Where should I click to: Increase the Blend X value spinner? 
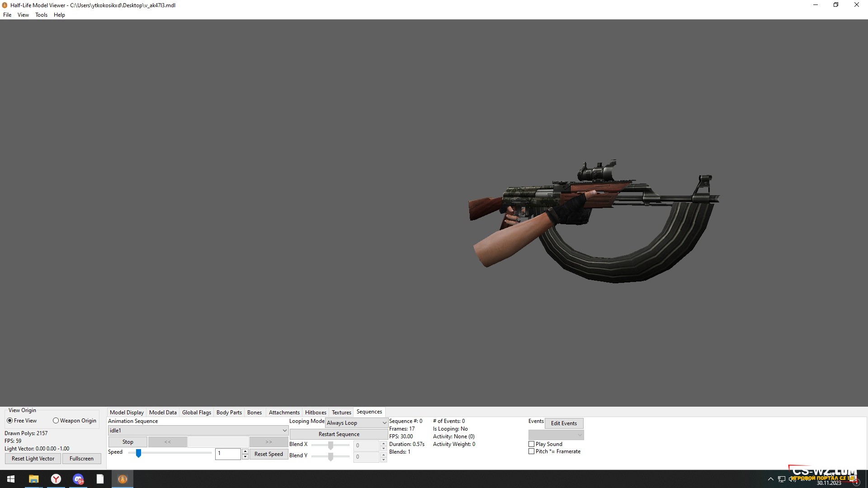click(x=383, y=443)
